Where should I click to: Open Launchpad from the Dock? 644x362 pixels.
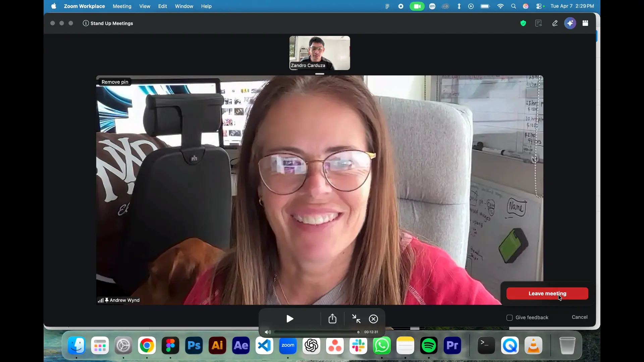point(100,346)
